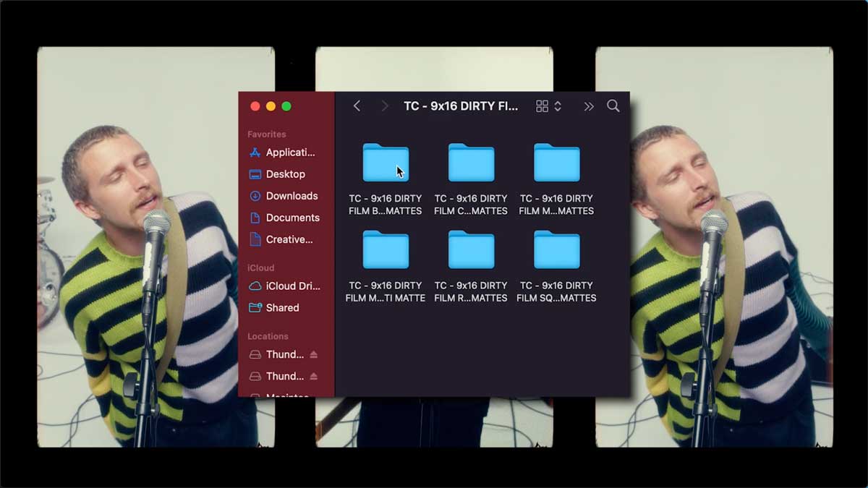Open Applications in the Finder sidebar
The height and width of the screenshot is (488, 868).
[x=282, y=153]
